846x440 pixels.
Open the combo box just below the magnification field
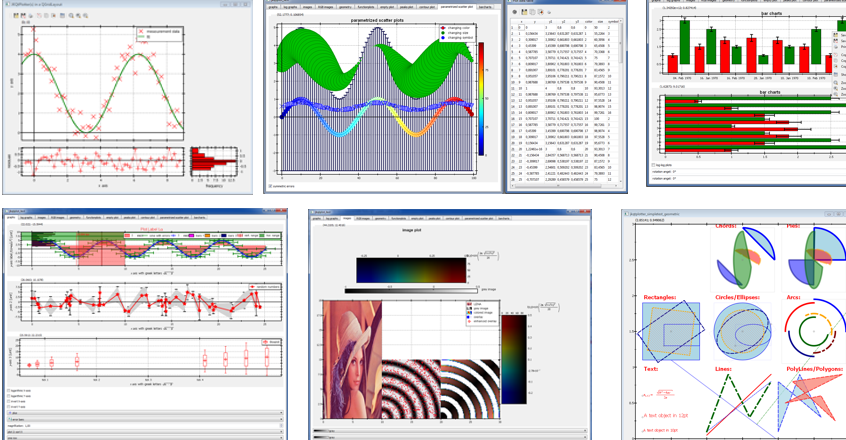point(145,432)
